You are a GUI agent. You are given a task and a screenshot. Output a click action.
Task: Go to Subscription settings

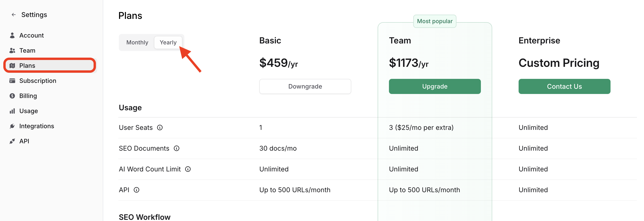pos(38,81)
